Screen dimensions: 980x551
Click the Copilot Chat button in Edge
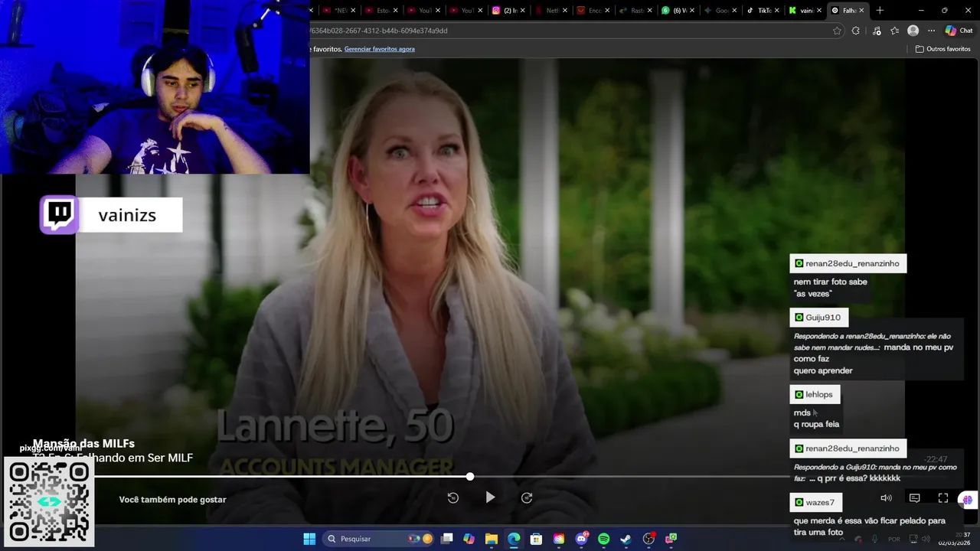pyautogui.click(x=959, y=31)
